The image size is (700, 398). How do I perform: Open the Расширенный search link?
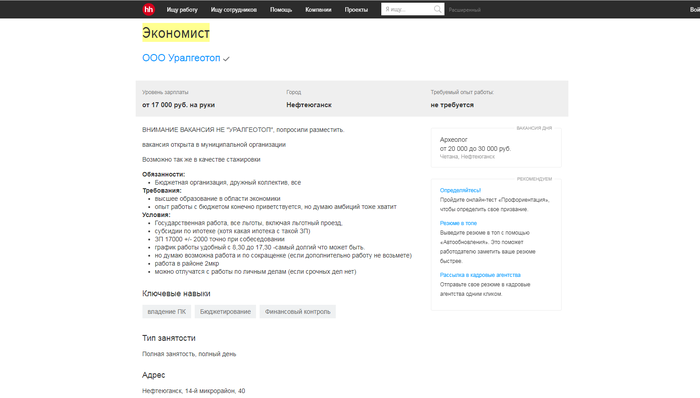coord(465,10)
